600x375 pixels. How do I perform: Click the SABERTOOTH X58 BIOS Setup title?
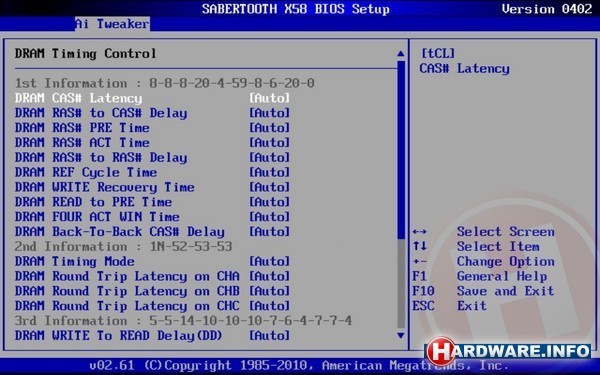pyautogui.click(x=295, y=8)
